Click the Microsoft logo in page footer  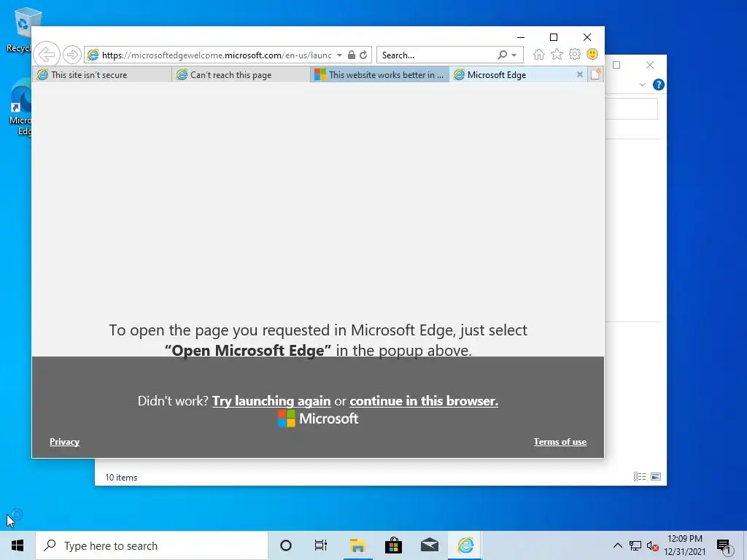(x=318, y=419)
